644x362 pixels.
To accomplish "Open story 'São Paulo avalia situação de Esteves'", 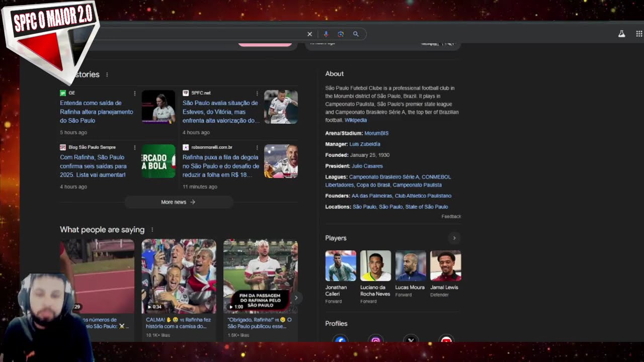I will 220,112.
